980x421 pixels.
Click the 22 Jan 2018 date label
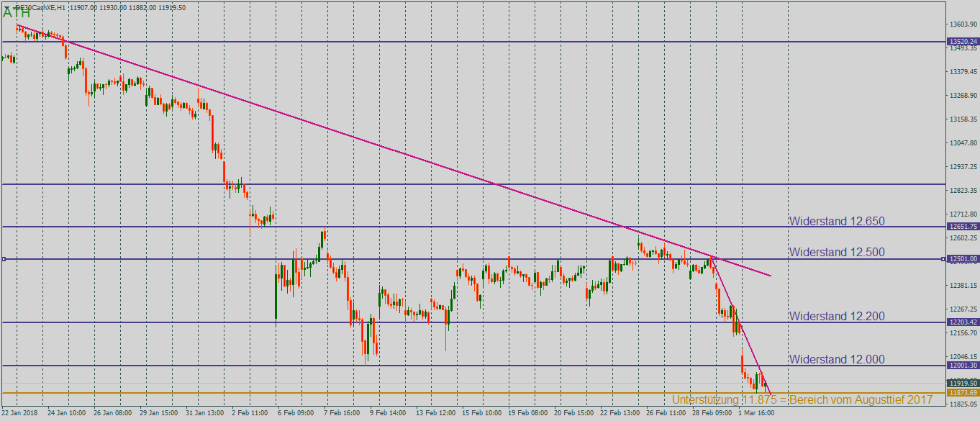19,414
